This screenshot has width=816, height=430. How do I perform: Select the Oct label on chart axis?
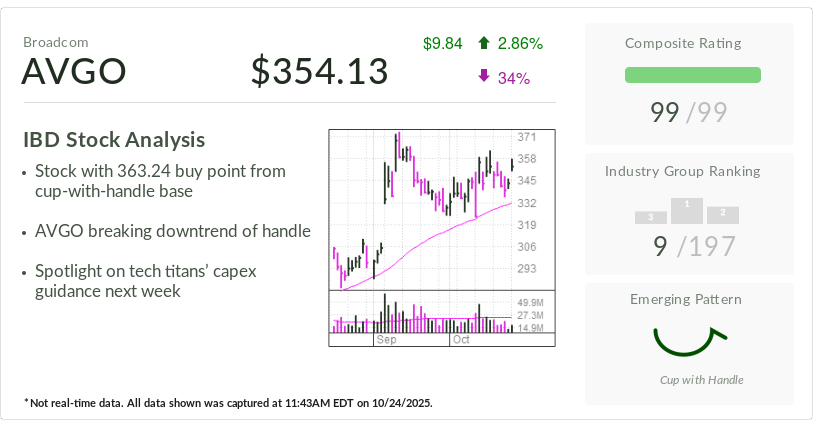[461, 340]
